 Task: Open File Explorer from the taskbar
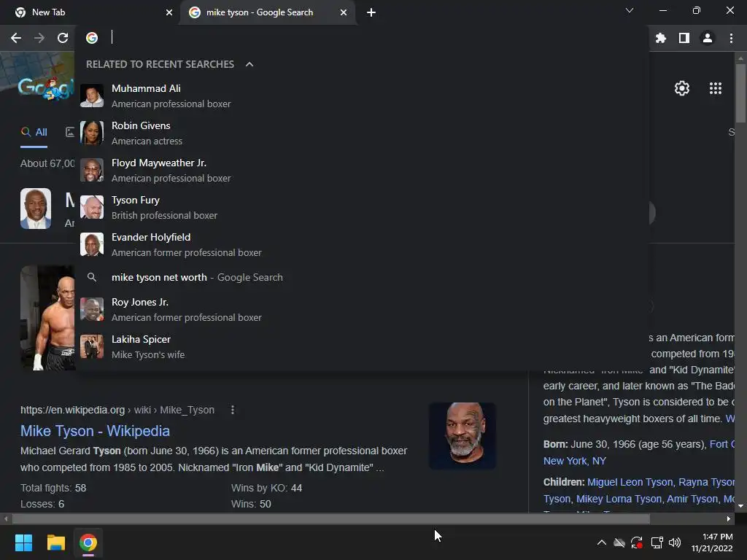pyautogui.click(x=55, y=542)
